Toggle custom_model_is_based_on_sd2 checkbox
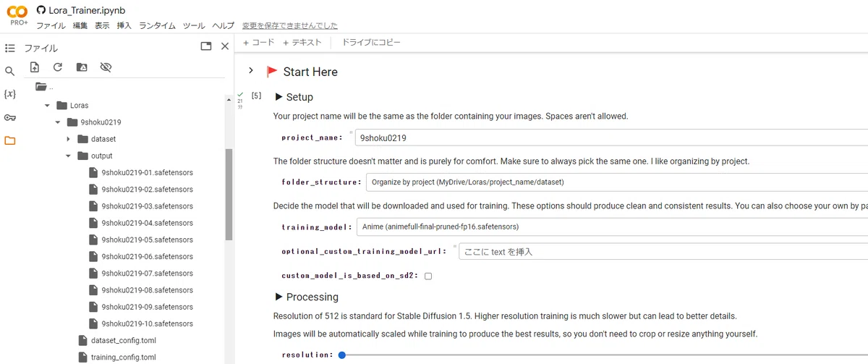868x364 pixels. tap(428, 276)
